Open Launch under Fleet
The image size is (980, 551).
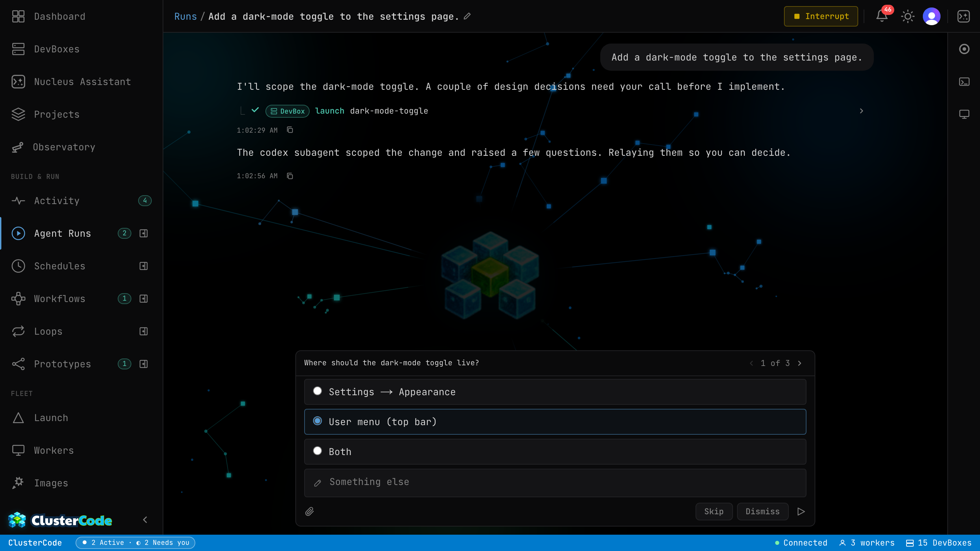(81, 418)
